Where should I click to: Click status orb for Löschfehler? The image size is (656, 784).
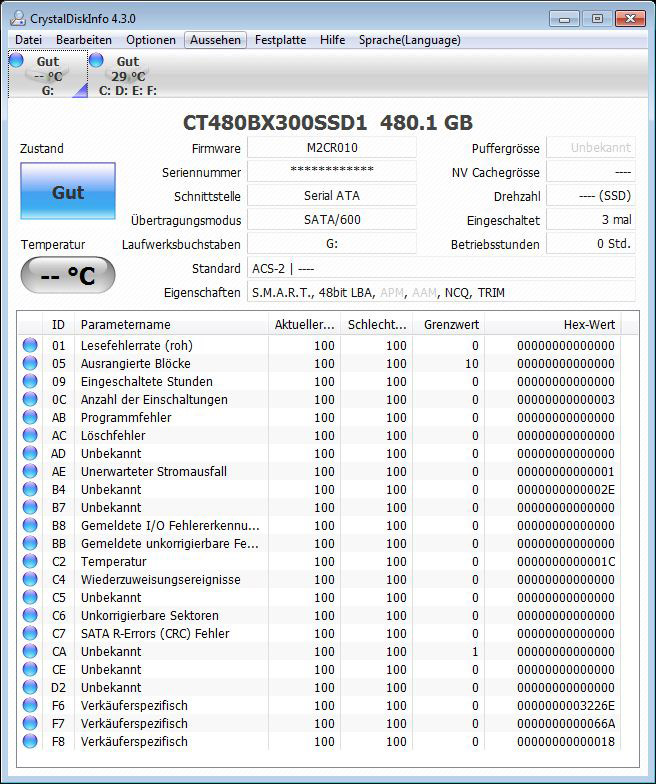pos(30,435)
